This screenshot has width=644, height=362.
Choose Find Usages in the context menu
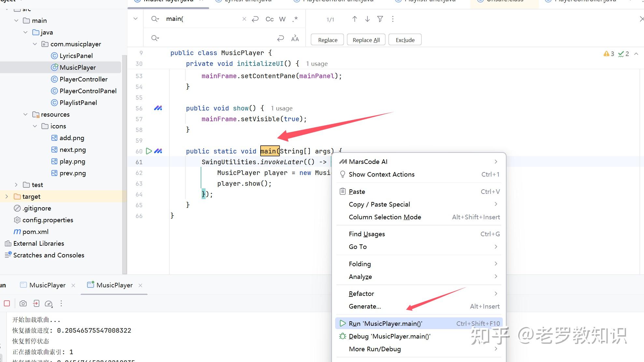pos(367,234)
